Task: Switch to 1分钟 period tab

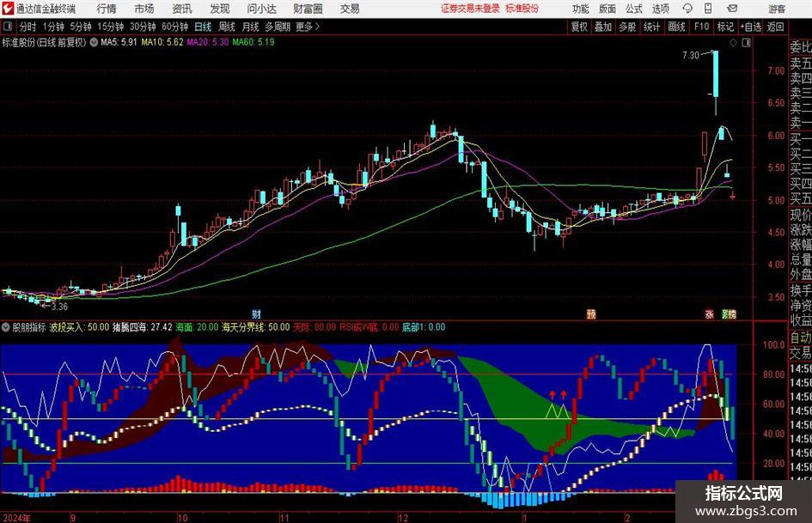Action: (x=53, y=27)
